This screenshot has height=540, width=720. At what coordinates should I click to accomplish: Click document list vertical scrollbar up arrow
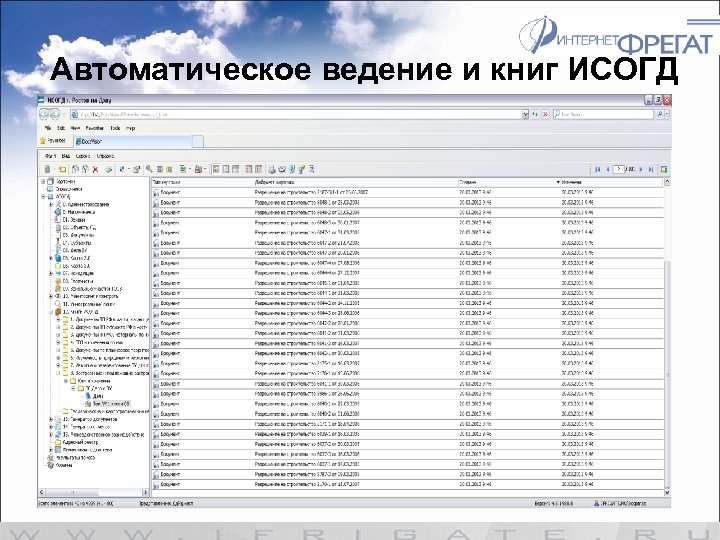click(x=667, y=182)
